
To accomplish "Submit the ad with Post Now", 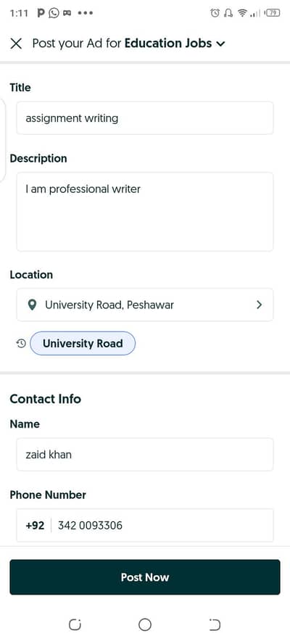I will pyautogui.click(x=144, y=577).
